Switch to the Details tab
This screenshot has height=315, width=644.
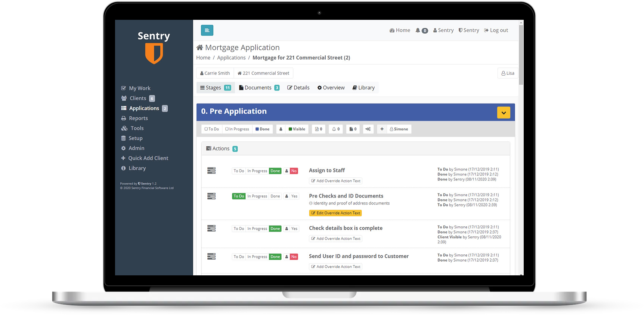pyautogui.click(x=298, y=88)
